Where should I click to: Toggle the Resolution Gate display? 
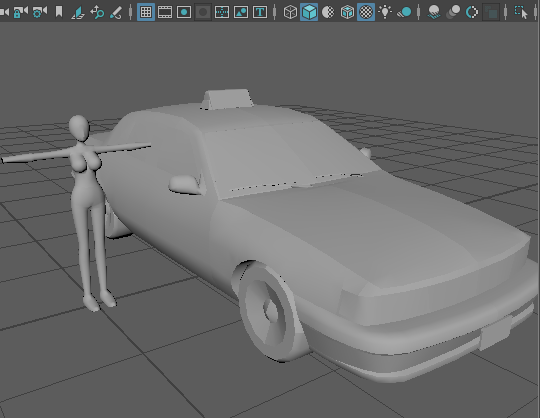[184, 12]
